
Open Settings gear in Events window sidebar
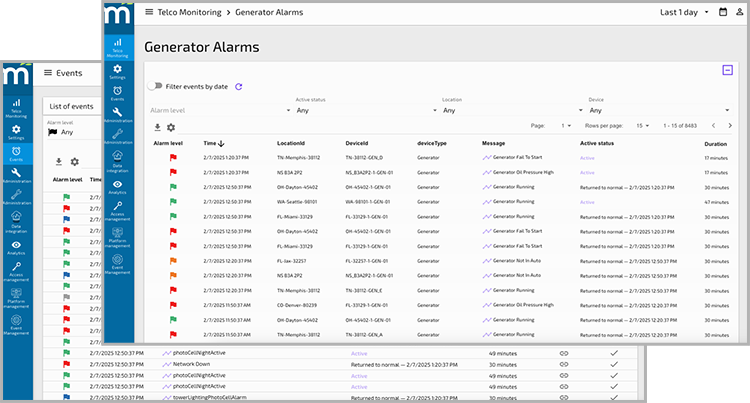coord(16,132)
